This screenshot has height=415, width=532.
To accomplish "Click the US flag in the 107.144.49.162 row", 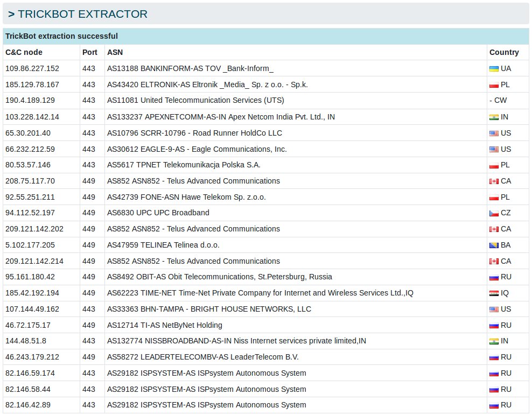I will pos(494,310).
